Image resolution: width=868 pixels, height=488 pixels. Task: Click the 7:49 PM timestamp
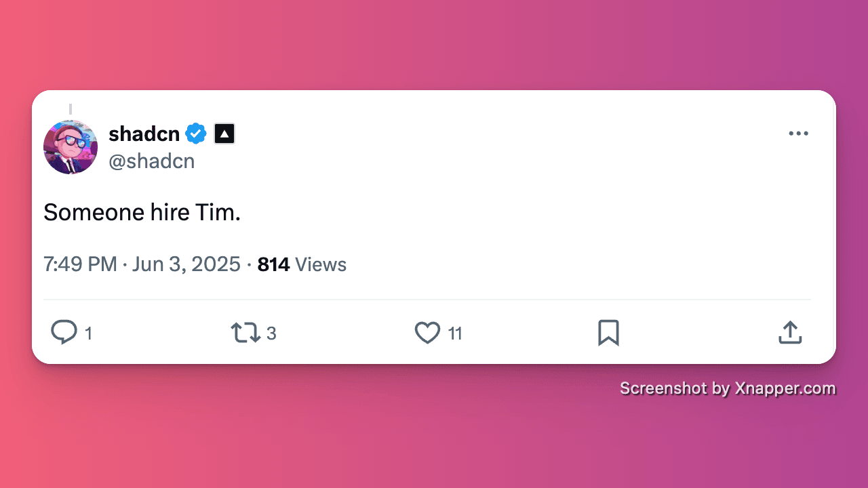[x=80, y=264]
